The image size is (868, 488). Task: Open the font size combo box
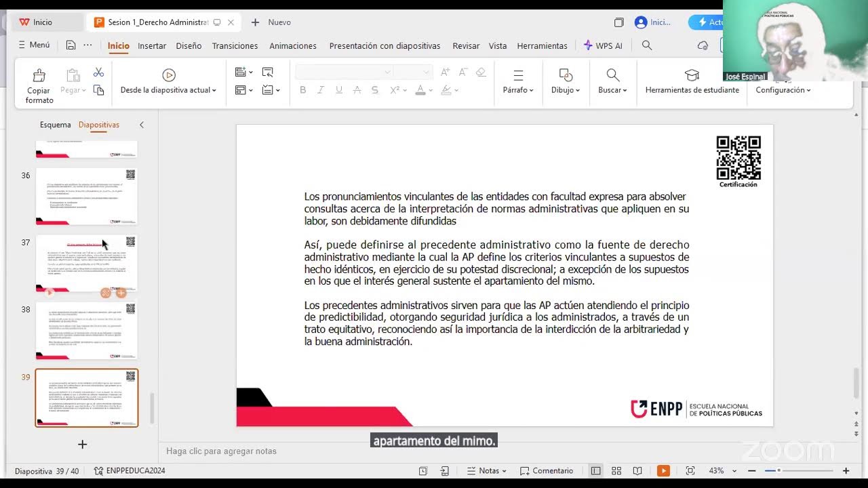[x=412, y=72]
